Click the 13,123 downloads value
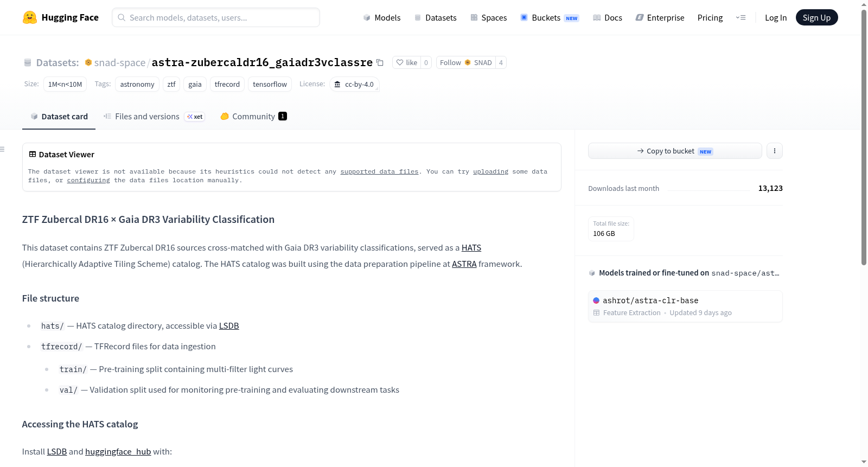868x467 pixels. coord(770,188)
